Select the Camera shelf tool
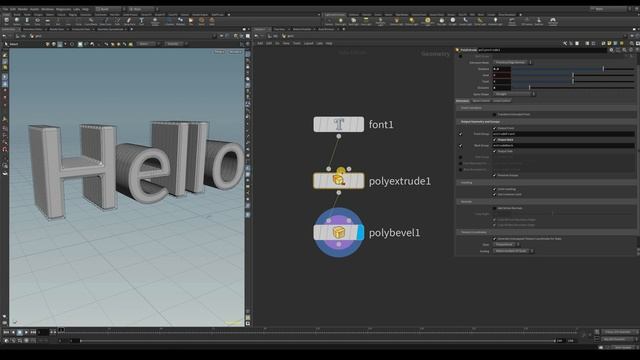This screenshot has height=360, width=640. click(329, 21)
